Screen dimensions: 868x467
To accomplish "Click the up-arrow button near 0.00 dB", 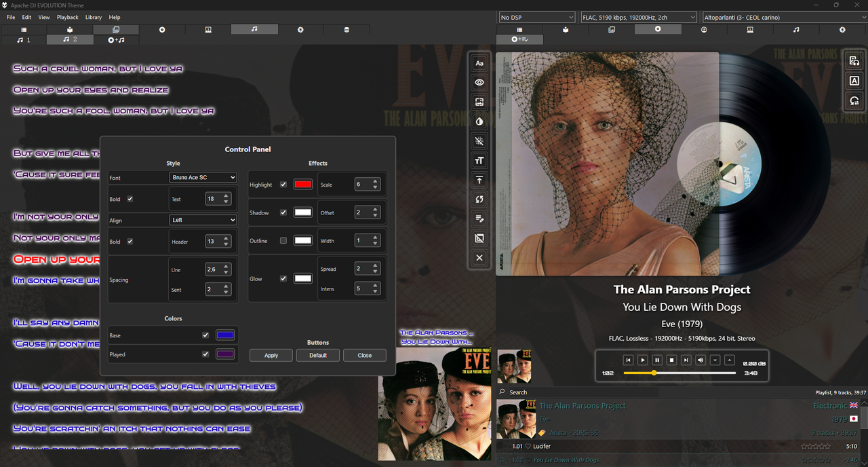I will (x=730, y=360).
